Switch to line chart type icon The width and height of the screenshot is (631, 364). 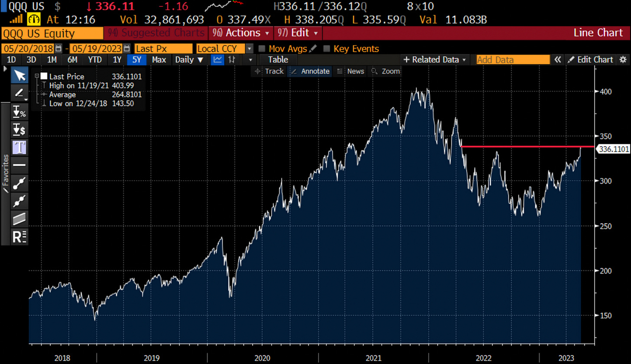(x=217, y=60)
